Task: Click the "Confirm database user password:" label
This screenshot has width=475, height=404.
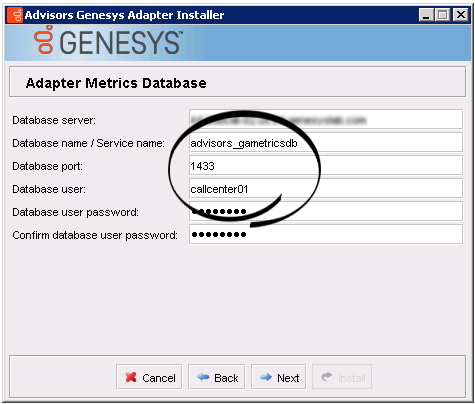Action: point(95,235)
